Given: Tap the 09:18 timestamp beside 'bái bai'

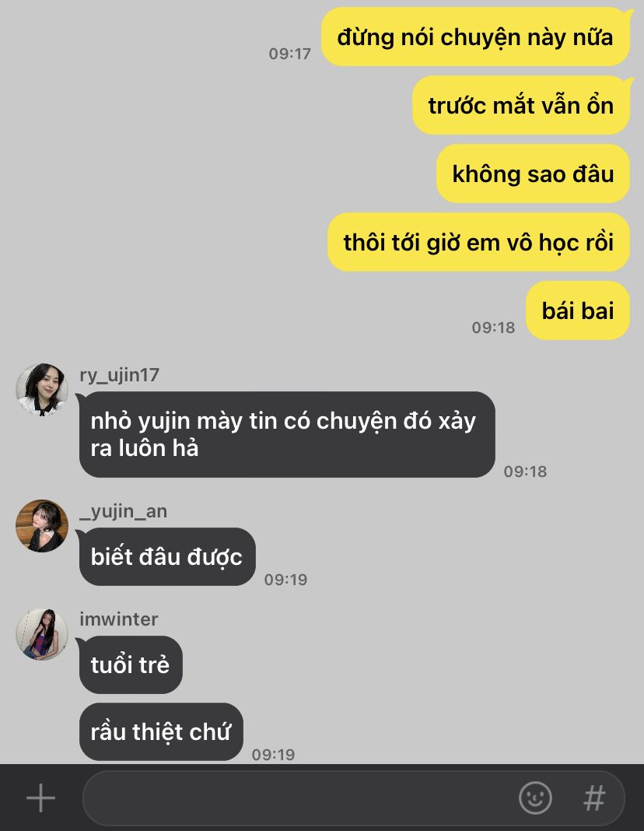Looking at the screenshot, I should tap(493, 328).
